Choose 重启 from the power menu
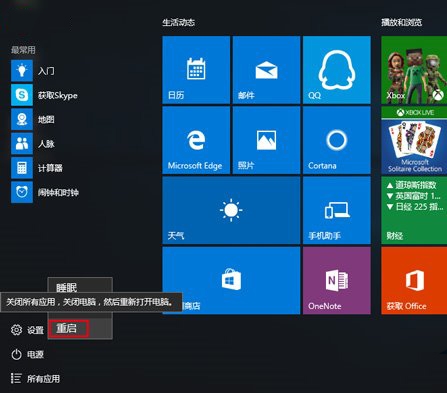 coord(80,329)
